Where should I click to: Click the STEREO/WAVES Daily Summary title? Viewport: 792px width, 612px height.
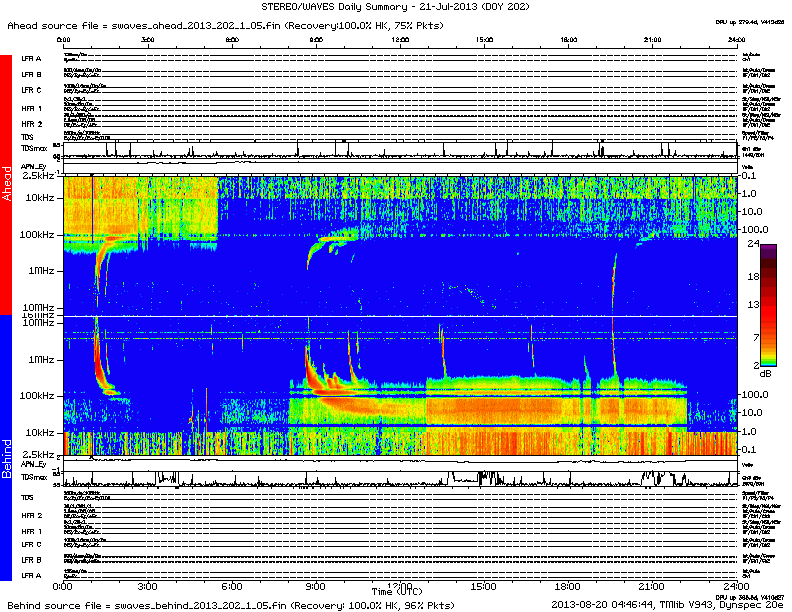click(396, 7)
